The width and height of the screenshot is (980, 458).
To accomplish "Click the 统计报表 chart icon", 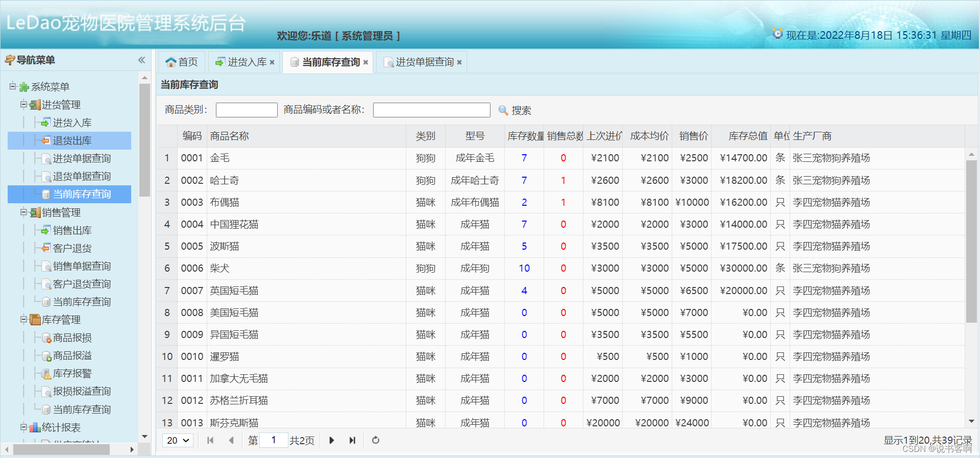I will pos(35,427).
